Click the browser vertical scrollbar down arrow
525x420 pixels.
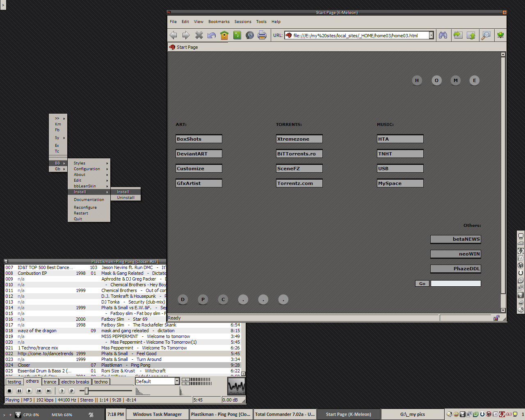coord(503,310)
